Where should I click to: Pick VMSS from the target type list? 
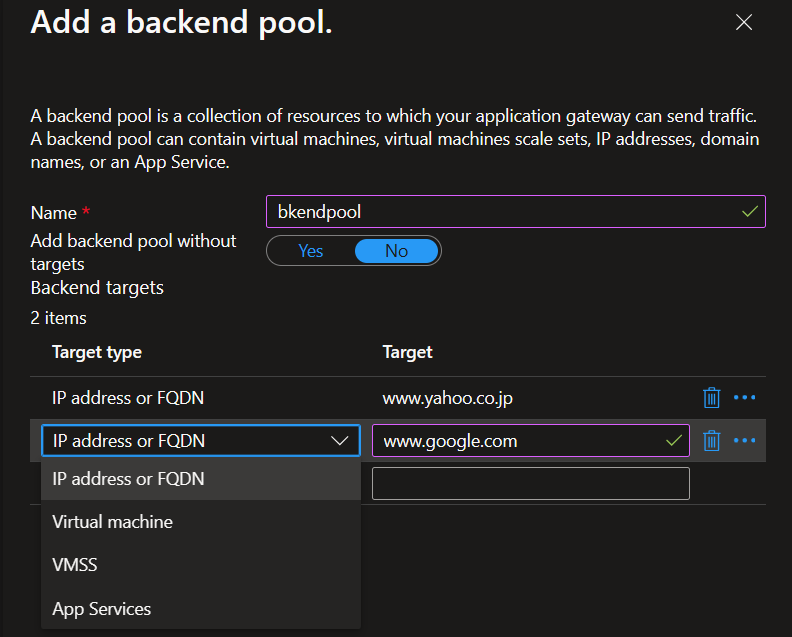(x=75, y=565)
